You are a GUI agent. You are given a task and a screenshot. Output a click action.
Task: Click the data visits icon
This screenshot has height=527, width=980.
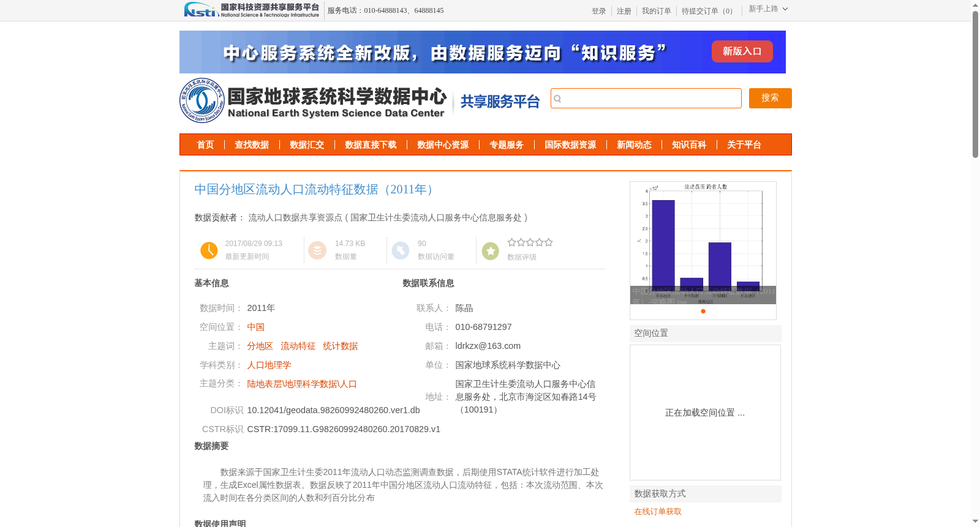tap(401, 250)
